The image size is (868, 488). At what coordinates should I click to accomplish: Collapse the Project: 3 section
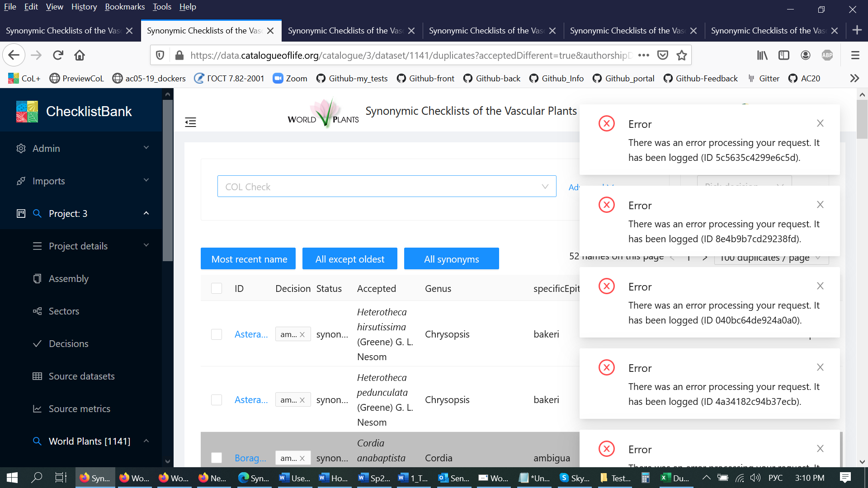146,213
